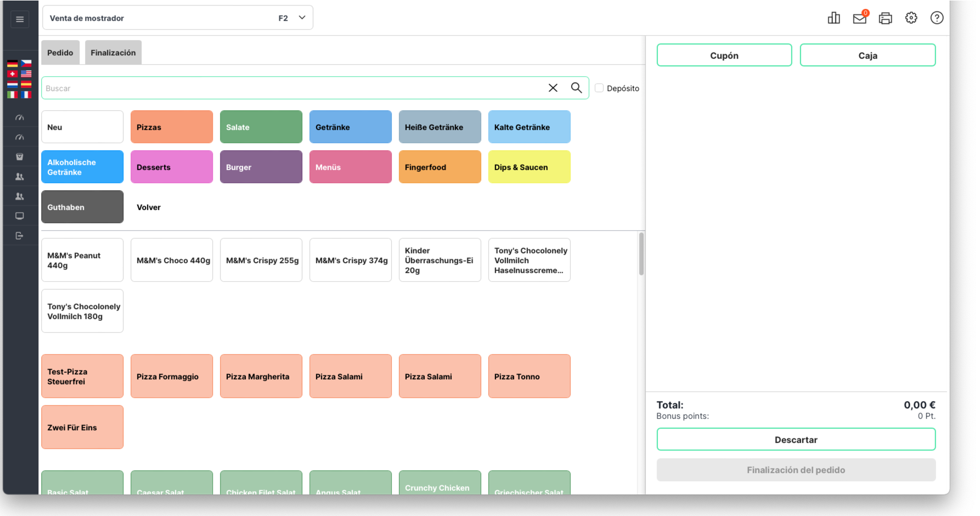The height and width of the screenshot is (516, 980).
Task: Select the Fingerfood category
Action: coord(440,167)
